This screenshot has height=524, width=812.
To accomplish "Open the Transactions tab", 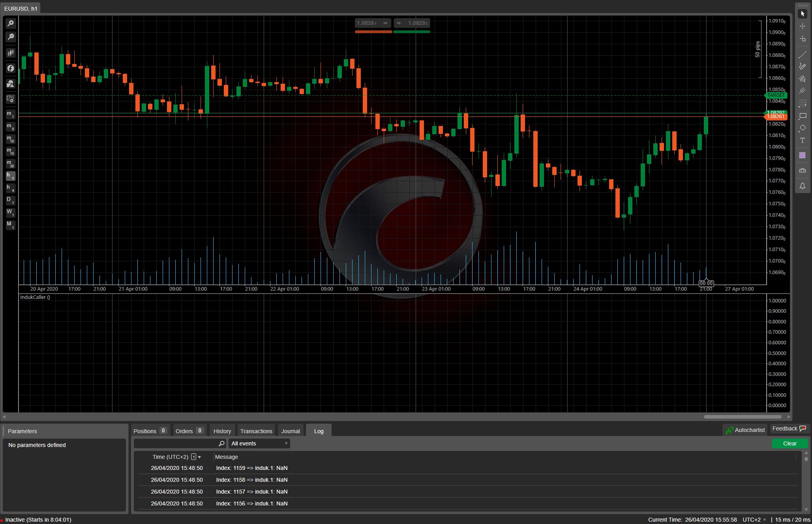I will click(256, 431).
